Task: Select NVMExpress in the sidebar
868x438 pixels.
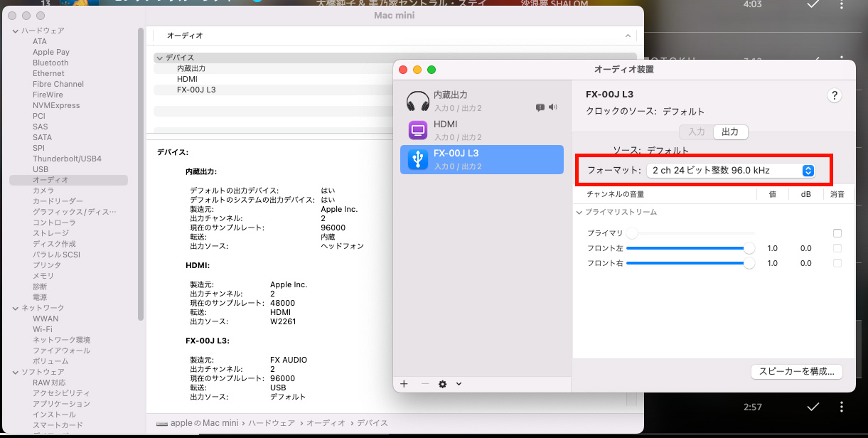Action: pyautogui.click(x=56, y=105)
